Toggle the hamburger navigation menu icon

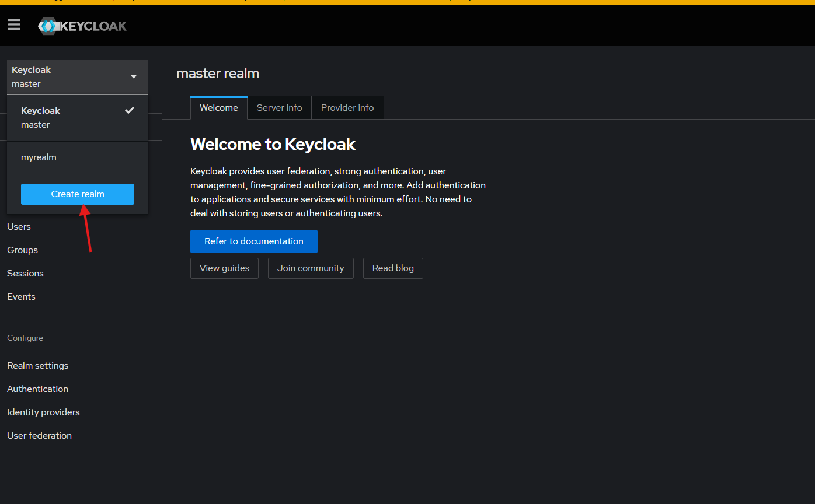(14, 24)
